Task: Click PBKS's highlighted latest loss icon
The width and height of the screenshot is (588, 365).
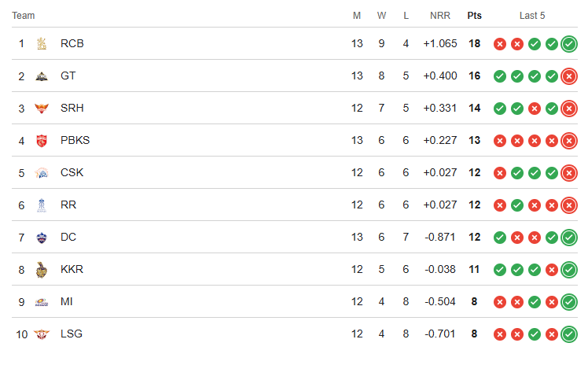Action: coord(569,141)
